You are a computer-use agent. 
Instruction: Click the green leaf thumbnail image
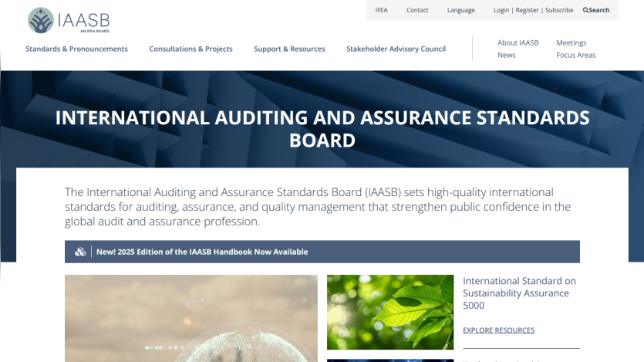[x=390, y=313]
